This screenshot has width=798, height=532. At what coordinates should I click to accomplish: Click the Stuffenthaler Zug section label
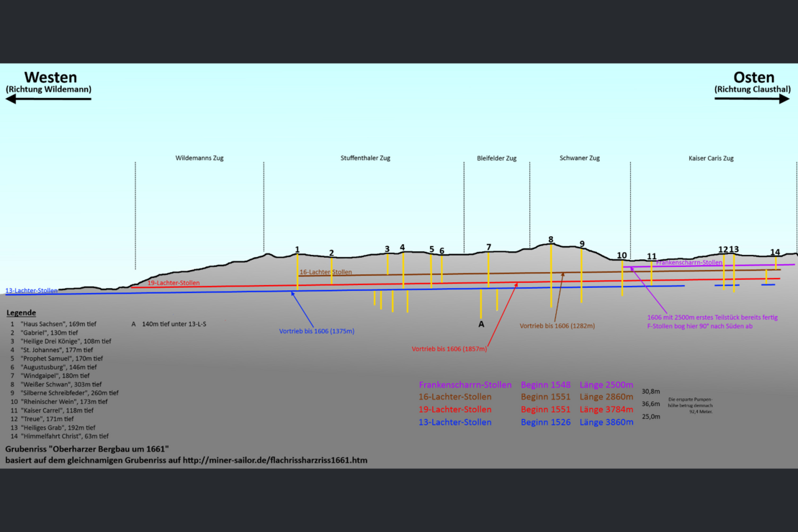[365, 158]
